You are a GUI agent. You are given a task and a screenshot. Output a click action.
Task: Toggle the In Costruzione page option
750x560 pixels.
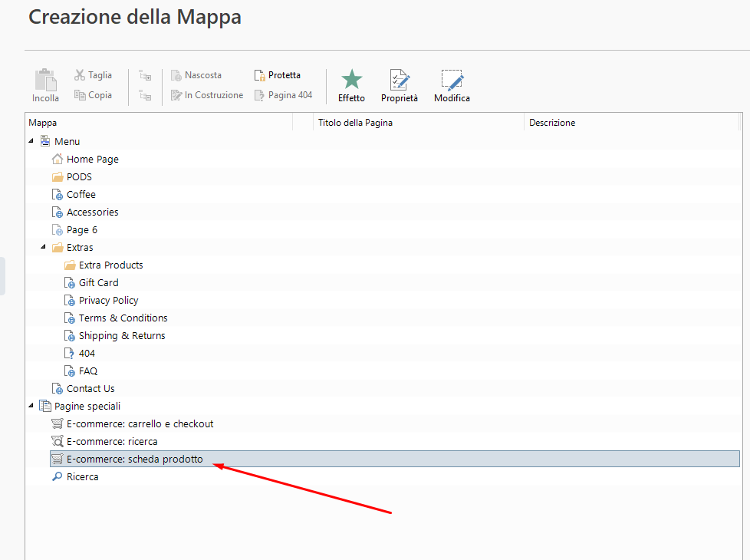(x=207, y=95)
